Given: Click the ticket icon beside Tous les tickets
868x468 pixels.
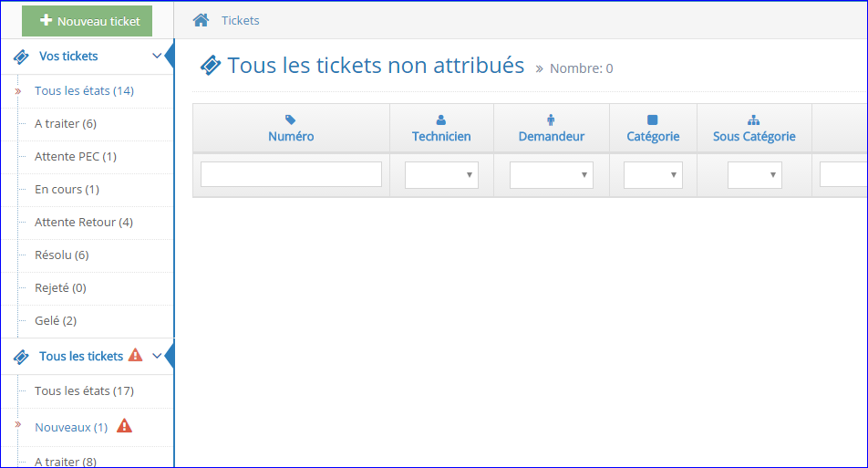Looking at the screenshot, I should 21,357.
